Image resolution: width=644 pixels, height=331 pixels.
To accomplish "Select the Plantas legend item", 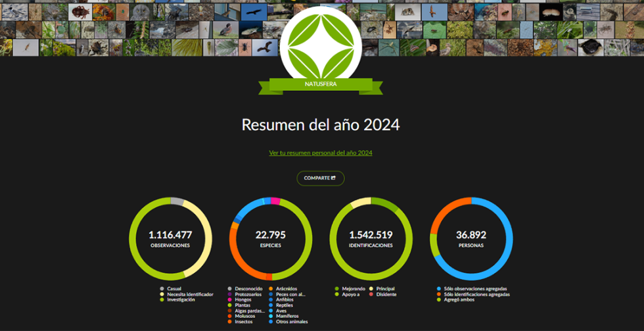I will [242, 305].
